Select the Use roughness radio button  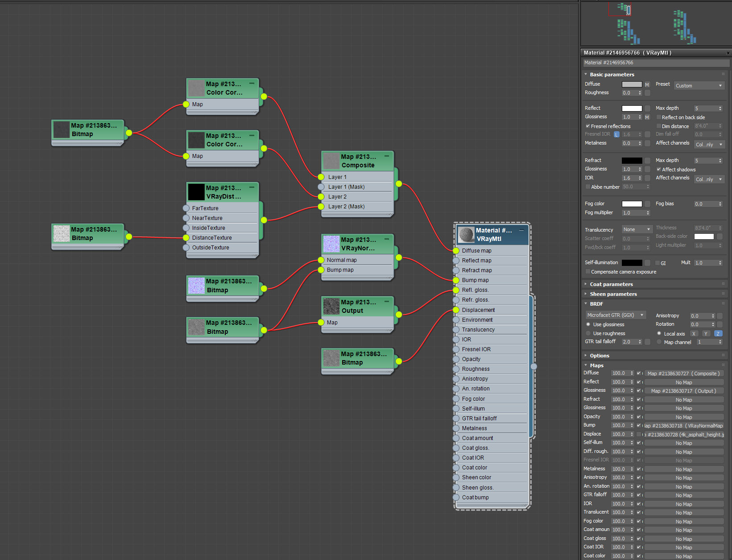(588, 333)
